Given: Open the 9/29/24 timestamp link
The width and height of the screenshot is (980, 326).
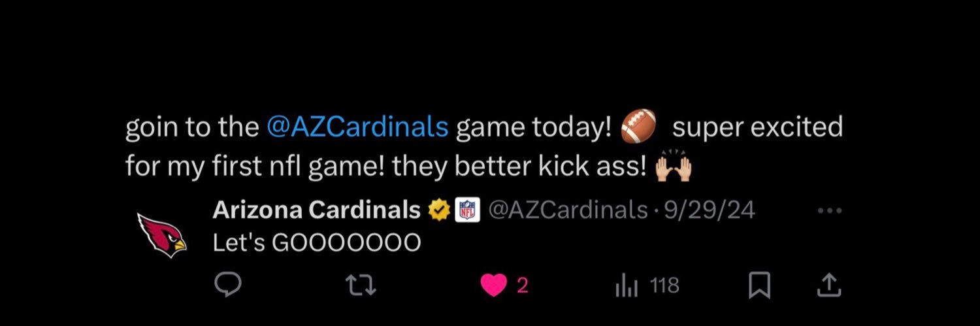Looking at the screenshot, I should click(x=709, y=210).
